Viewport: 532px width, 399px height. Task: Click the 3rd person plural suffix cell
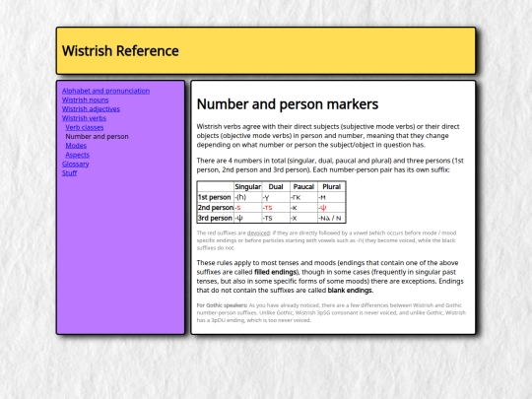pos(331,218)
